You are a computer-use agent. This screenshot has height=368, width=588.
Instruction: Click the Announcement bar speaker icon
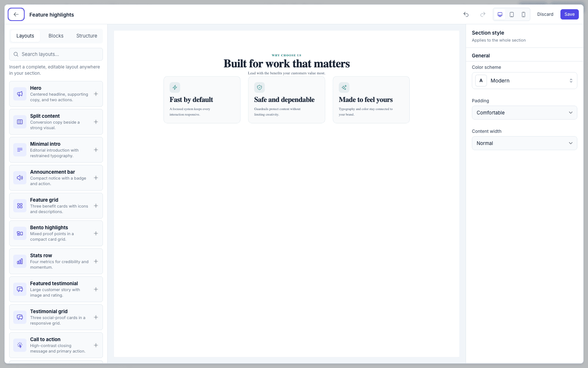click(20, 178)
